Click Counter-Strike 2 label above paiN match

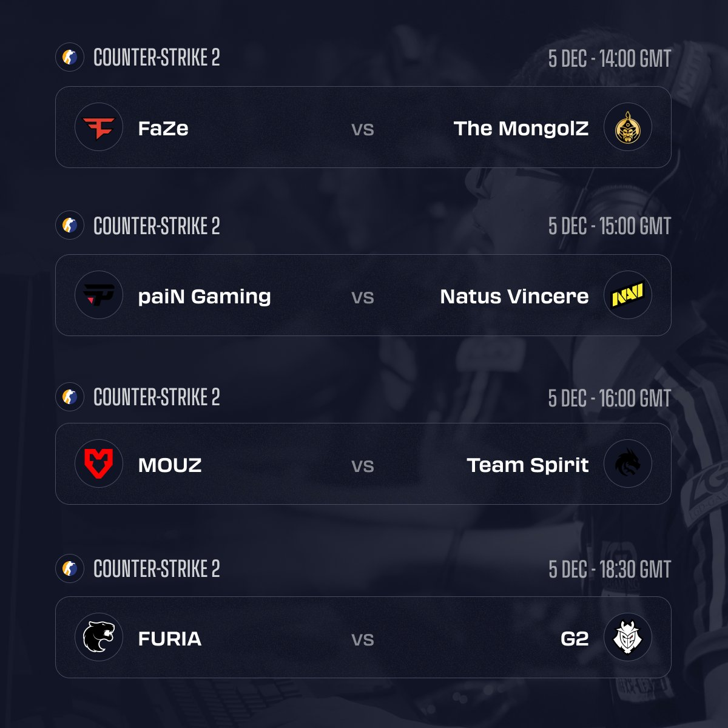click(157, 226)
